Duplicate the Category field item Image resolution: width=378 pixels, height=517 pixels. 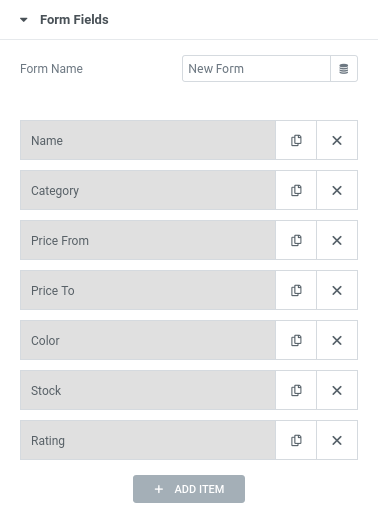[x=296, y=190]
